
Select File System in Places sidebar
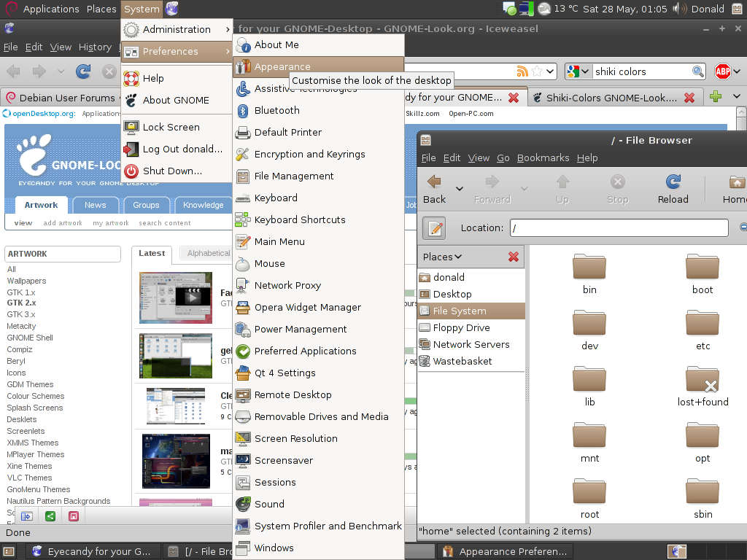[471, 311]
